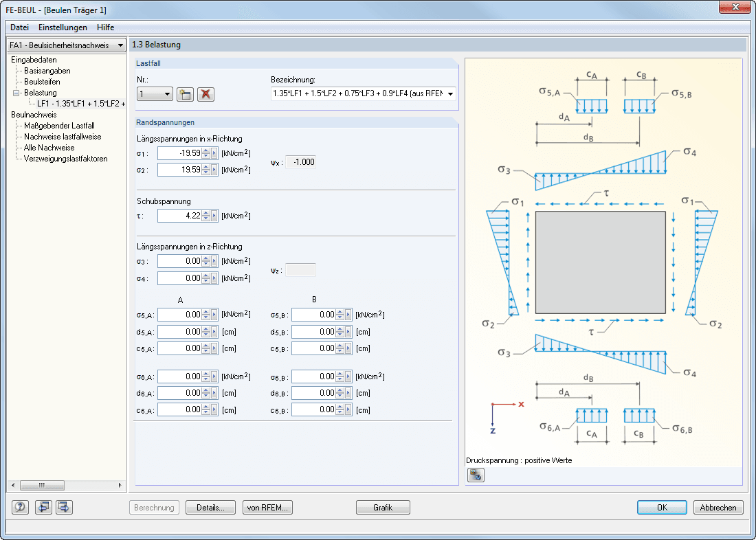Image resolution: width=756 pixels, height=540 pixels.
Task: Click tree scrollbar right arrow
Action: coord(120,485)
